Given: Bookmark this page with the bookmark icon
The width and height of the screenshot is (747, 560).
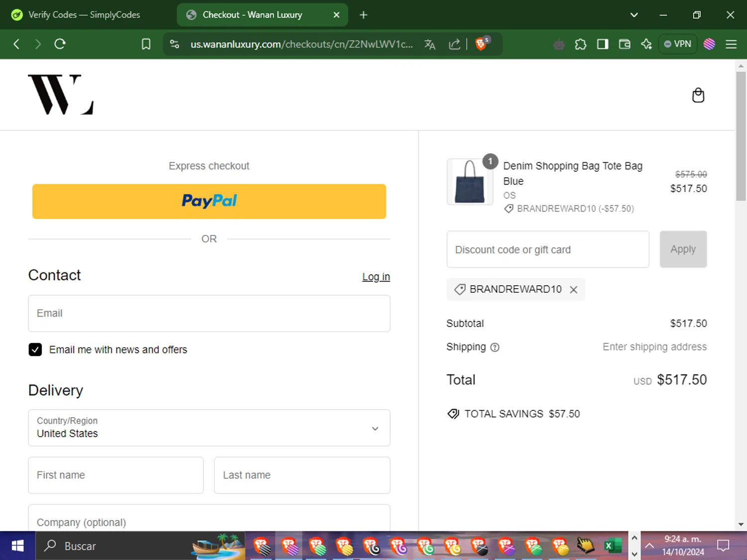Looking at the screenshot, I should (x=146, y=44).
